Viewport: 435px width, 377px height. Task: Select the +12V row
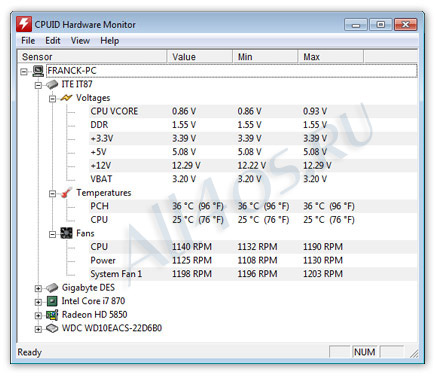point(253,165)
